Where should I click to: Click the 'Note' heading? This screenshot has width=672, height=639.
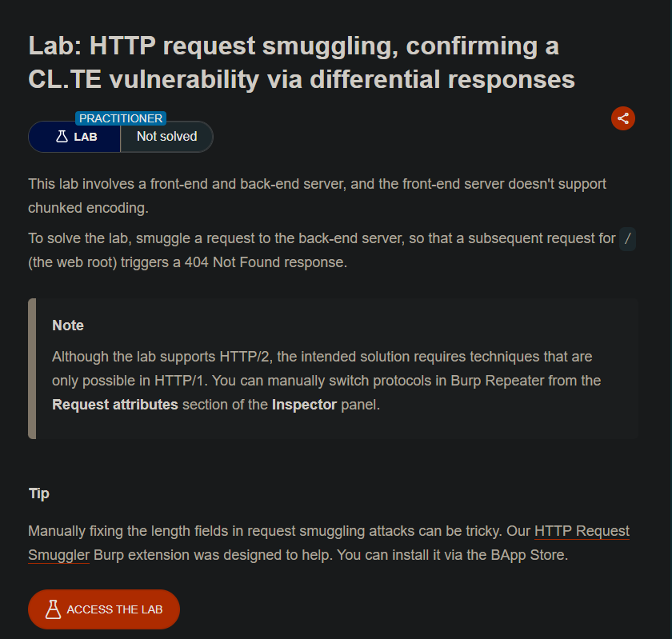[x=68, y=325]
